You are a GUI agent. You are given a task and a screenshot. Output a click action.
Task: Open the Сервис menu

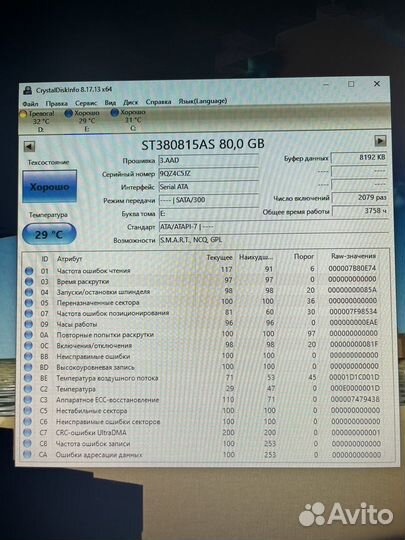[86, 103]
